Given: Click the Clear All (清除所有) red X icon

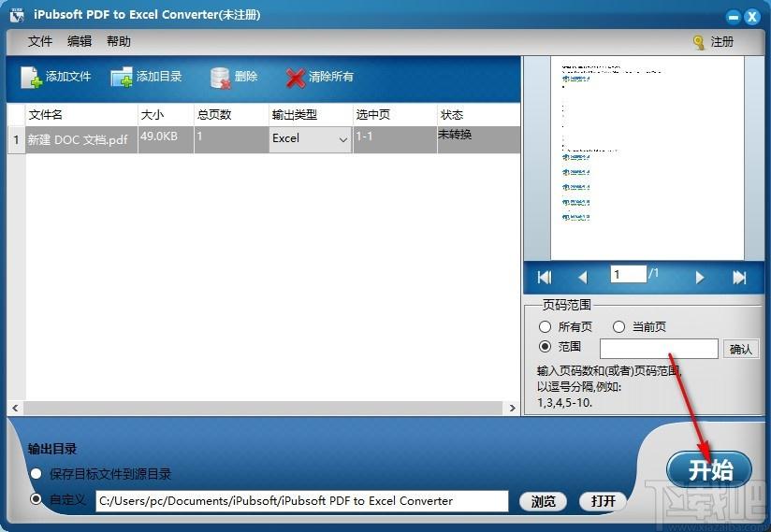Looking at the screenshot, I should coord(295,78).
